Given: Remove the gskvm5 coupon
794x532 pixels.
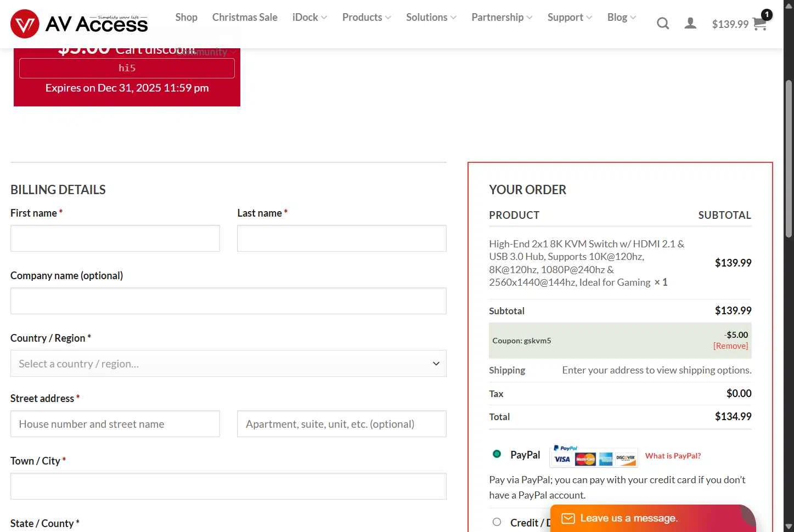Looking at the screenshot, I should pos(730,346).
